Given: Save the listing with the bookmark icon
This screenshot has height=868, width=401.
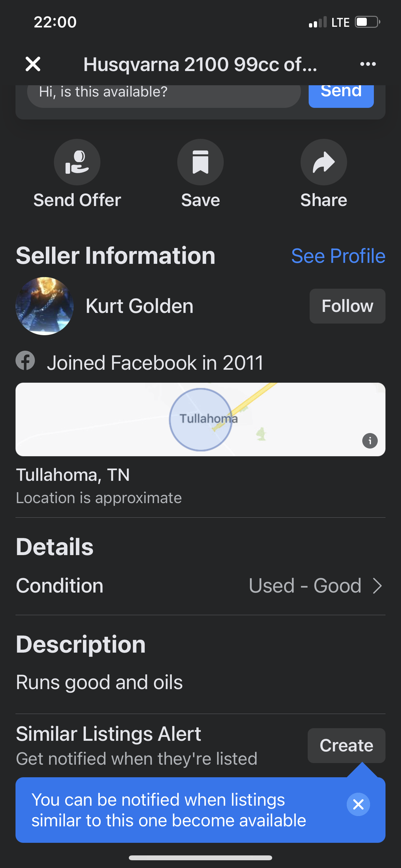Looking at the screenshot, I should pyautogui.click(x=200, y=162).
